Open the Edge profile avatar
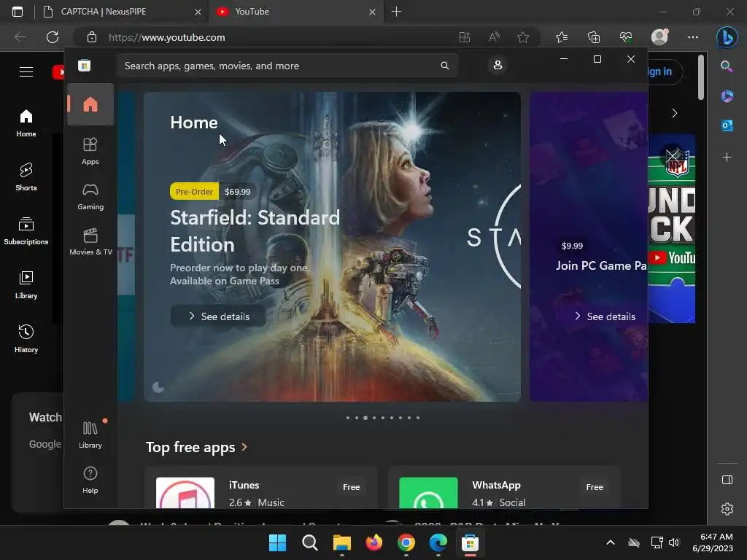747x560 pixels. (x=659, y=36)
